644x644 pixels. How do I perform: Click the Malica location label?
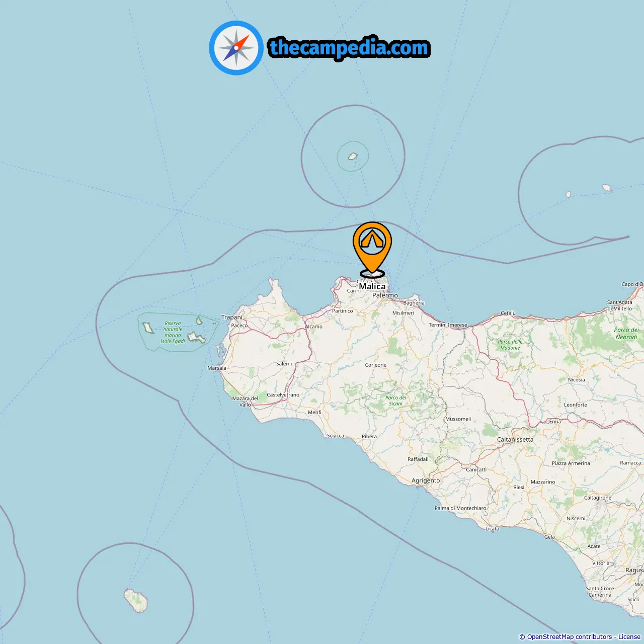click(x=372, y=286)
